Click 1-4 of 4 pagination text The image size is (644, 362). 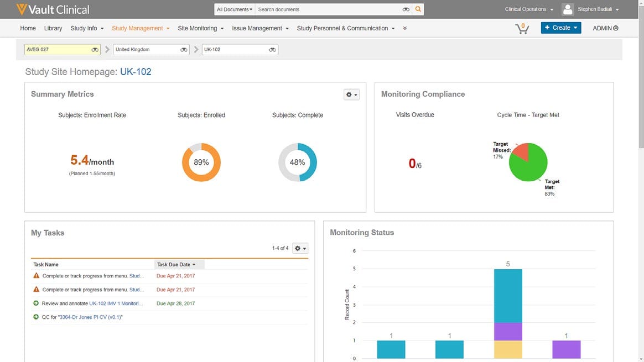click(280, 248)
